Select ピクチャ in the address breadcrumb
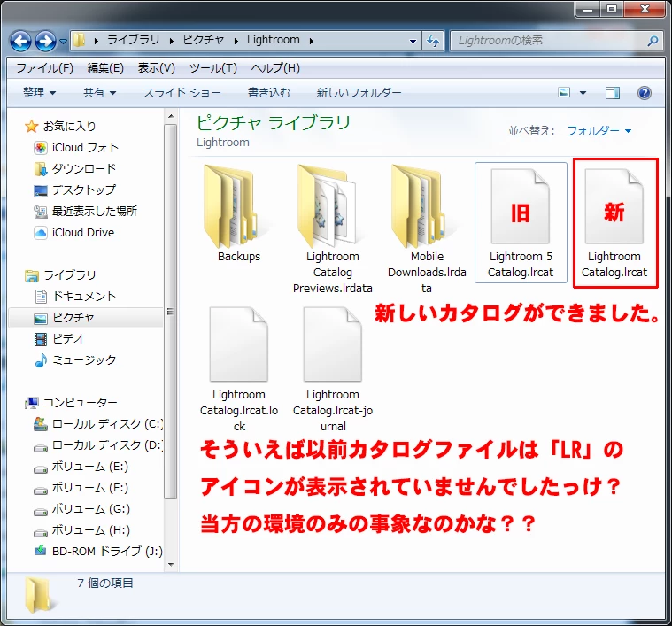This screenshot has width=672, height=626. point(203,40)
